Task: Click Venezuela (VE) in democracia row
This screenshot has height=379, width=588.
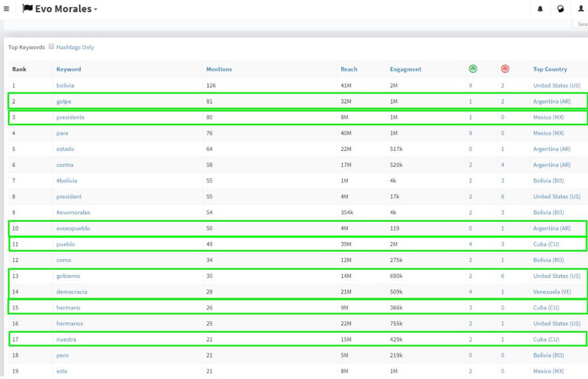Action: [x=552, y=292]
